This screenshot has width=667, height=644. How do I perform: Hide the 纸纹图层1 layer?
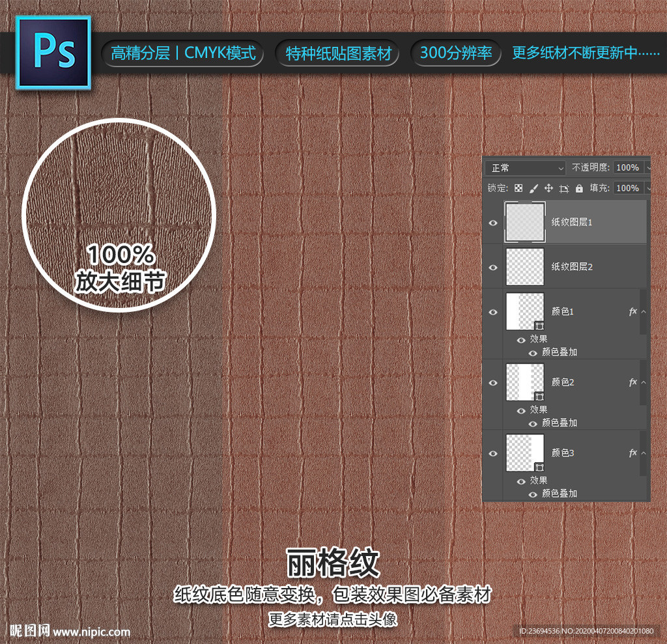coord(493,223)
